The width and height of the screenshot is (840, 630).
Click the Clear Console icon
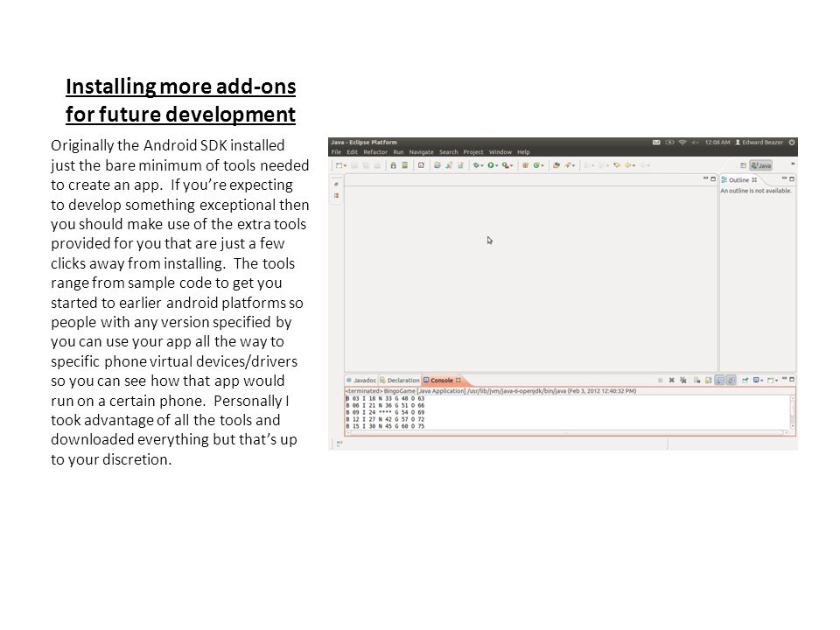click(697, 380)
